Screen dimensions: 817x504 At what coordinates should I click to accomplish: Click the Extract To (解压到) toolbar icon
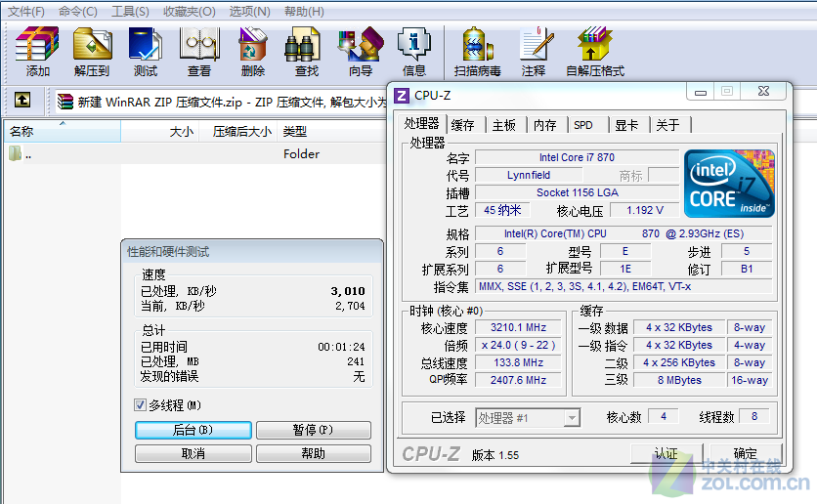92,44
